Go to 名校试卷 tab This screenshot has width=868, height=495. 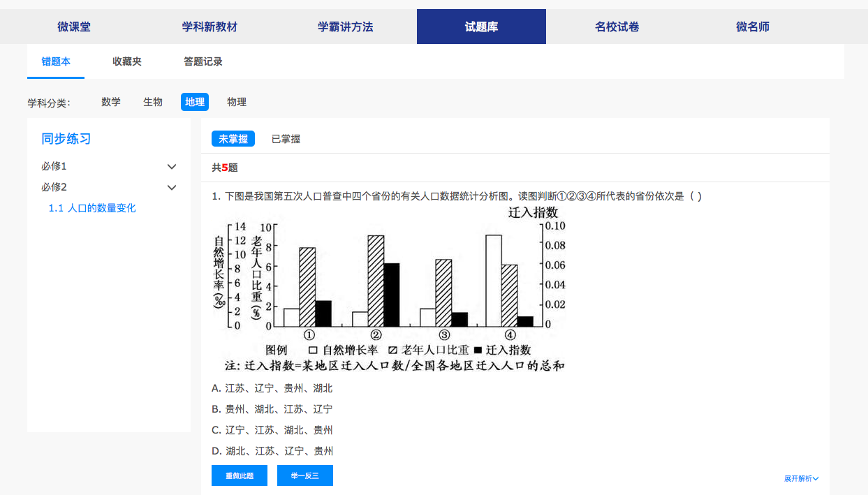tap(617, 27)
